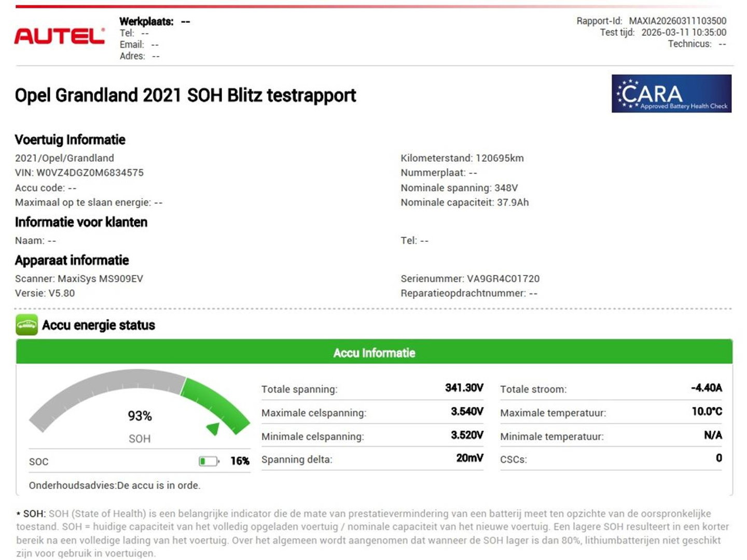The image size is (747, 560).
Task: Click the AUTEL logo
Action: [x=59, y=34]
